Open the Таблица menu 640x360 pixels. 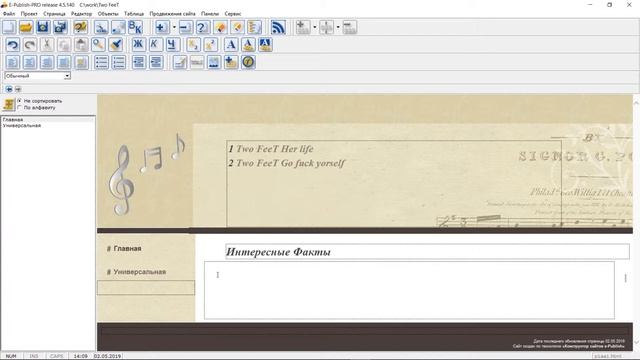pos(134,13)
